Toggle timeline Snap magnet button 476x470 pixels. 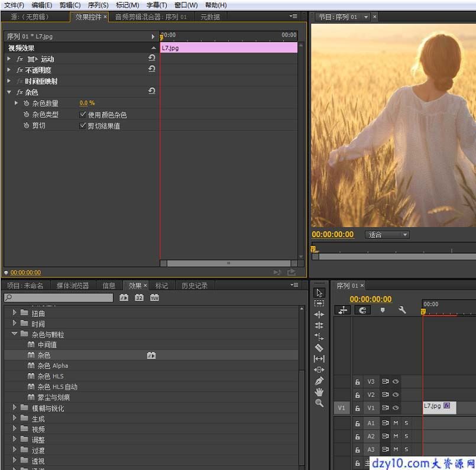[x=362, y=310]
